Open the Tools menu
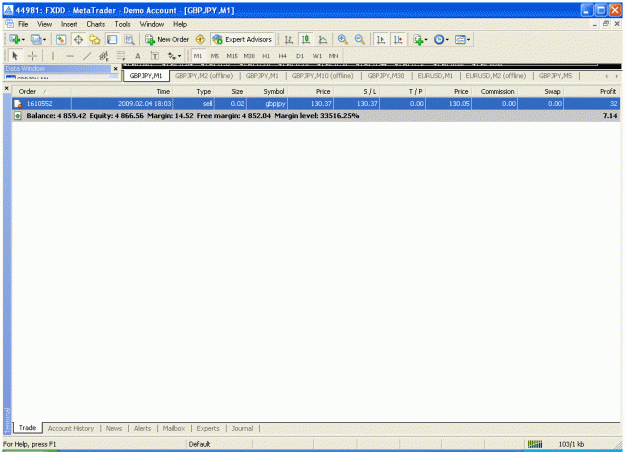This screenshot has width=625, height=452. coord(122,24)
